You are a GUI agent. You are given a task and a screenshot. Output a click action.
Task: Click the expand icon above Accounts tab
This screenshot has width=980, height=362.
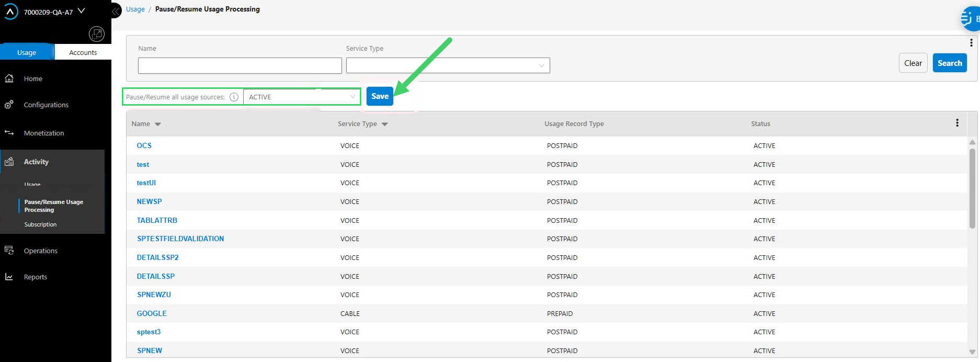(x=97, y=34)
